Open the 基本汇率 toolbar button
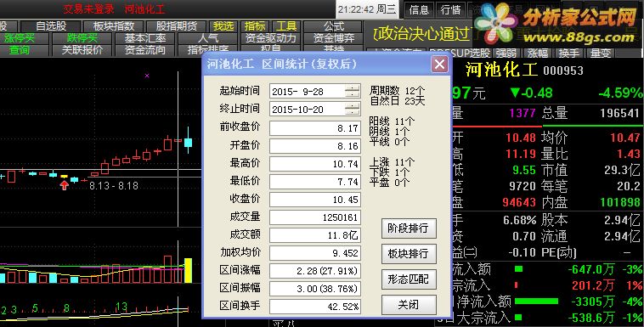The image size is (644, 327). click(x=145, y=38)
